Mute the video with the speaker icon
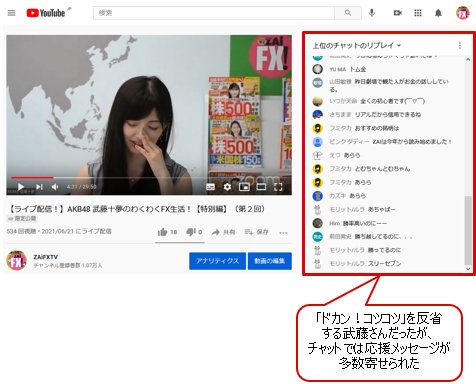This screenshot has height=384, width=476. coord(55,187)
